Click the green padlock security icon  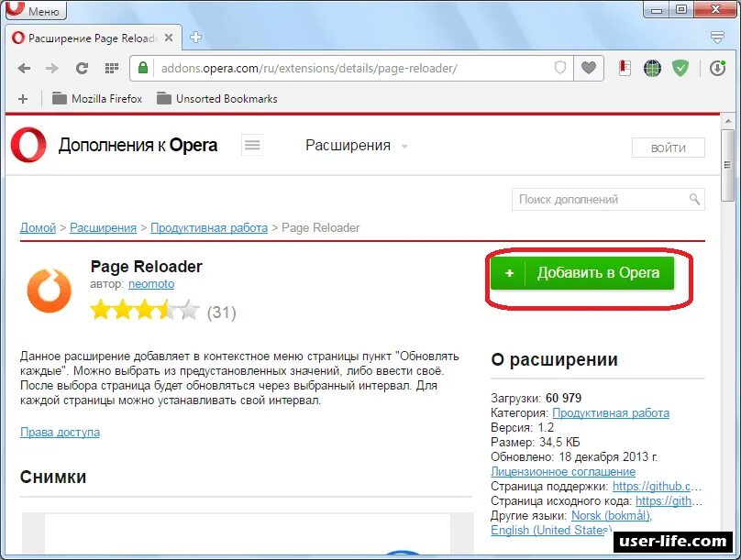click(143, 68)
